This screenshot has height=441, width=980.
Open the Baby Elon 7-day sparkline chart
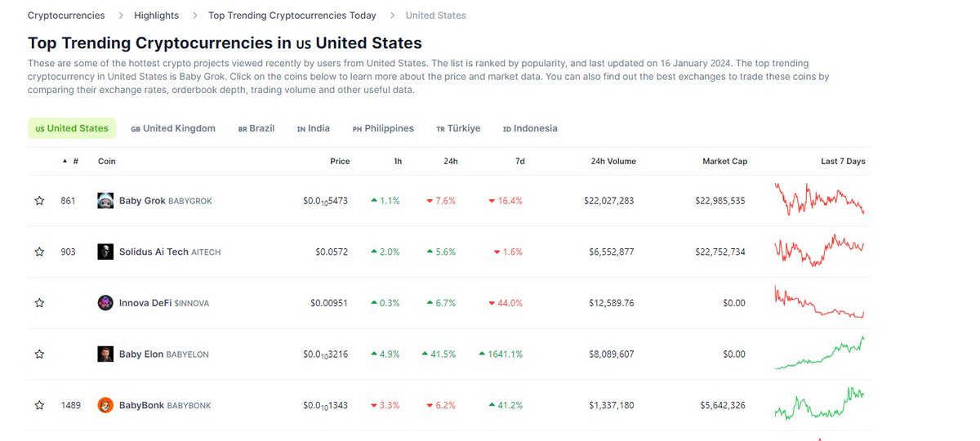(x=819, y=353)
